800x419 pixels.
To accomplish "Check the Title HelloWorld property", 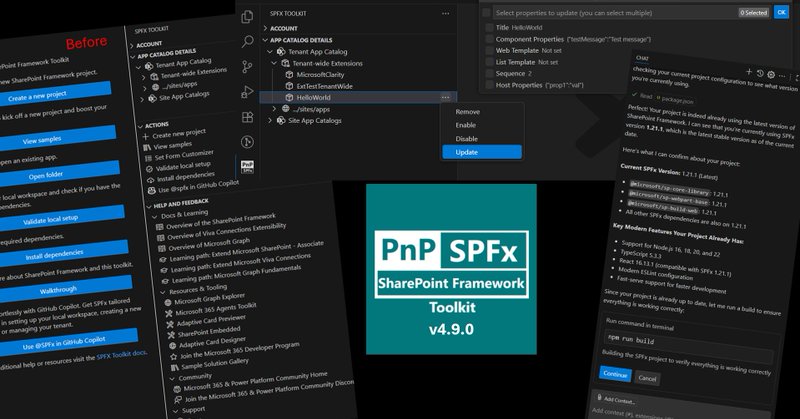I will [490, 28].
